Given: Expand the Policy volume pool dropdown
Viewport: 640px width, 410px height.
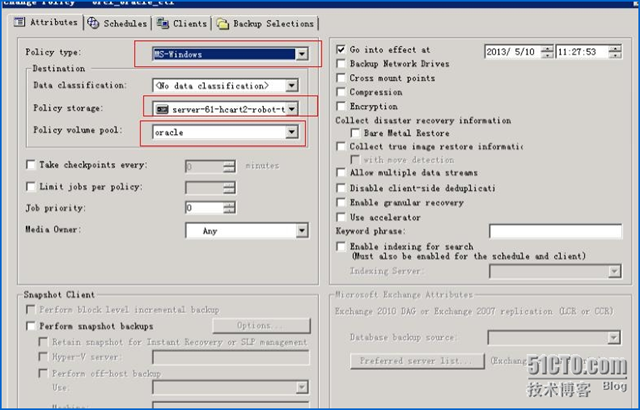Looking at the screenshot, I should (291, 132).
